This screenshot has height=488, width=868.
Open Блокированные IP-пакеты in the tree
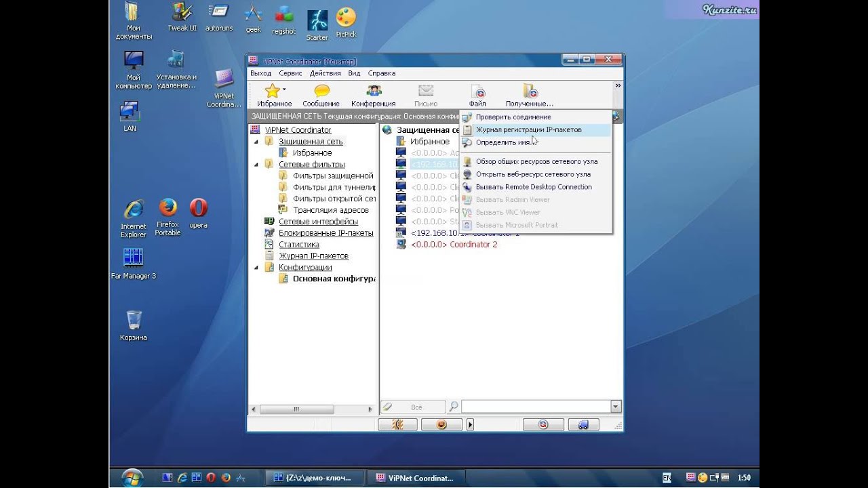325,233
